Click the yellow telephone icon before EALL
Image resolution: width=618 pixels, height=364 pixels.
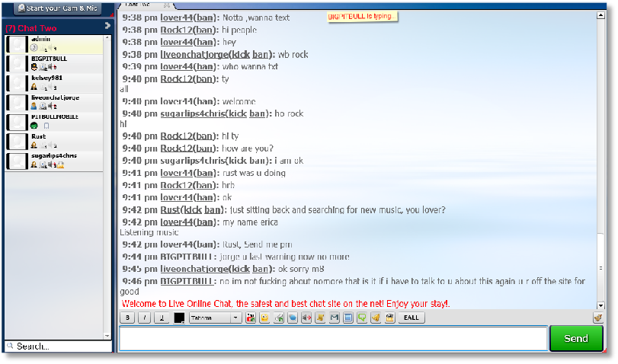click(390, 318)
